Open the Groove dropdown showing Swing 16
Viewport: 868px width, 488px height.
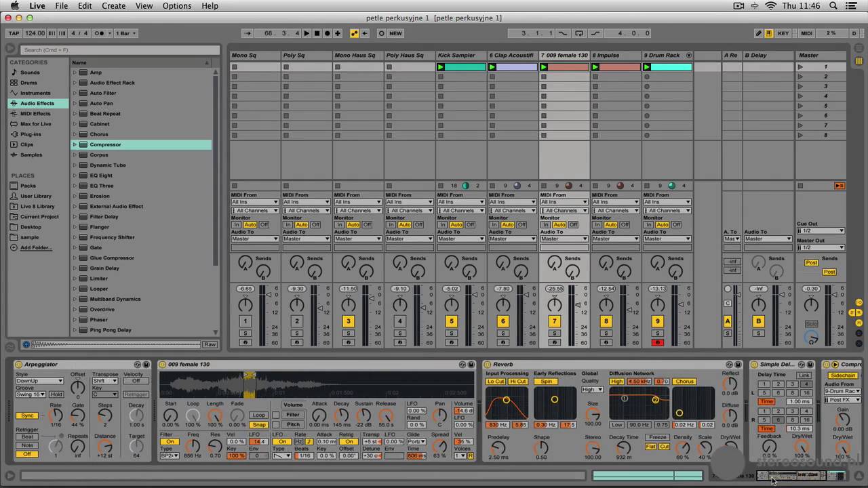pos(31,394)
